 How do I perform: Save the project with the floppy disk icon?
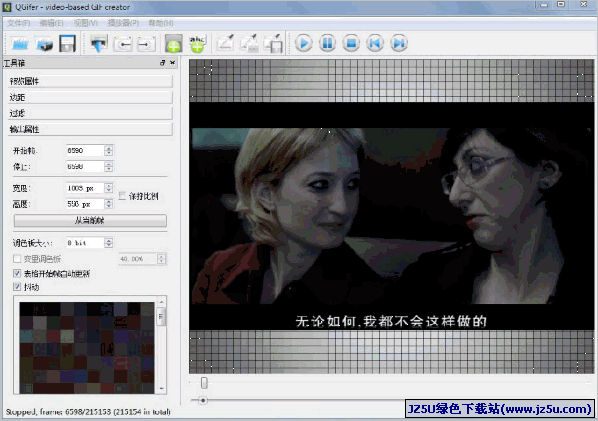(x=68, y=44)
